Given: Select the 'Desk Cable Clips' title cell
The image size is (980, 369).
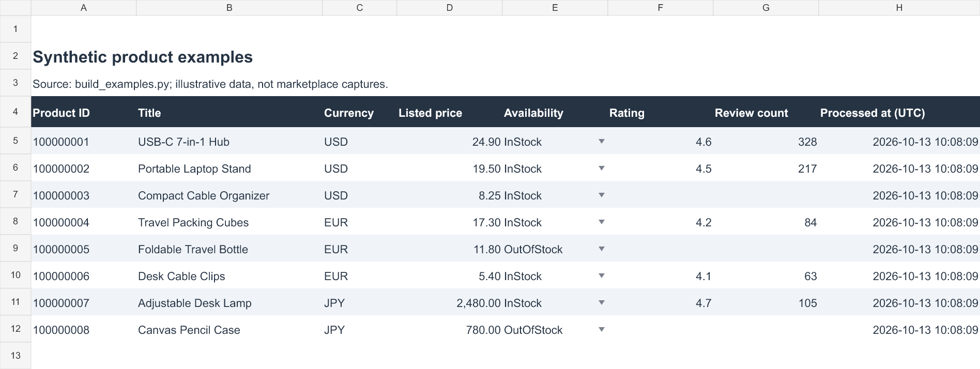Looking at the screenshot, I should pos(229,276).
